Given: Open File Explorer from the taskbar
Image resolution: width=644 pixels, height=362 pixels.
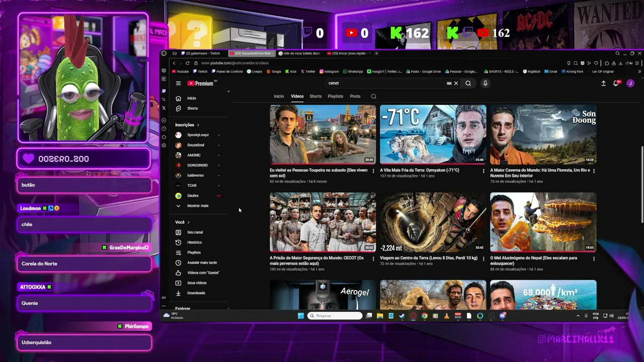Looking at the screenshot, I should 380,316.
